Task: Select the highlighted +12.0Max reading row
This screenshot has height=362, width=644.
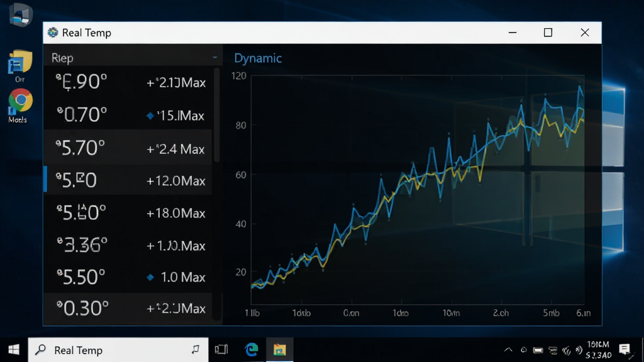Action: [128, 180]
